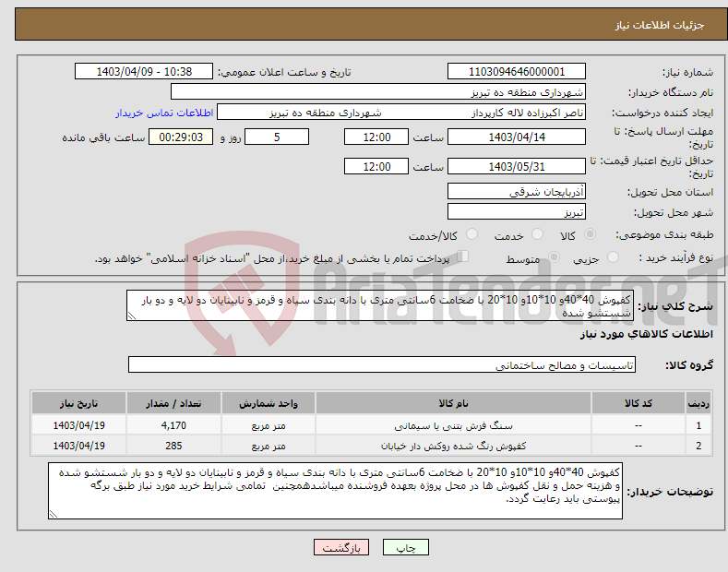
Task: Click need date 1403/04/19 in row 1
Action: coord(78,425)
